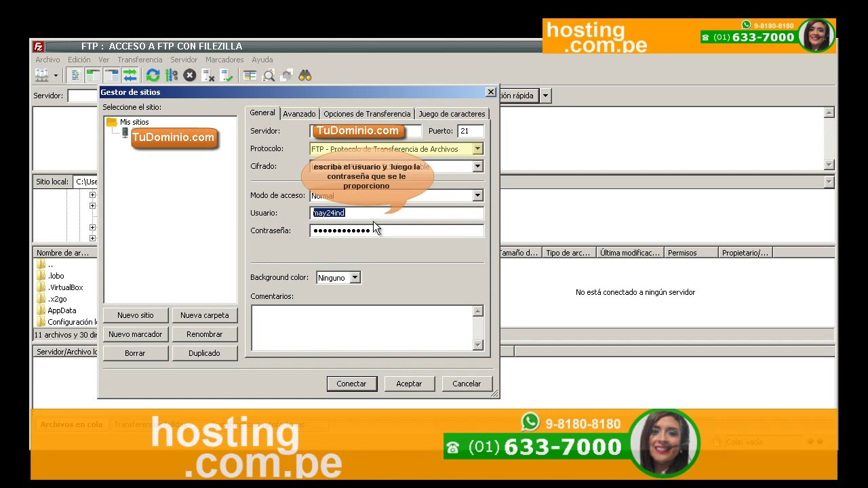Toggle remote directory tree icon
The height and width of the screenshot is (488, 868).
coord(111,75)
